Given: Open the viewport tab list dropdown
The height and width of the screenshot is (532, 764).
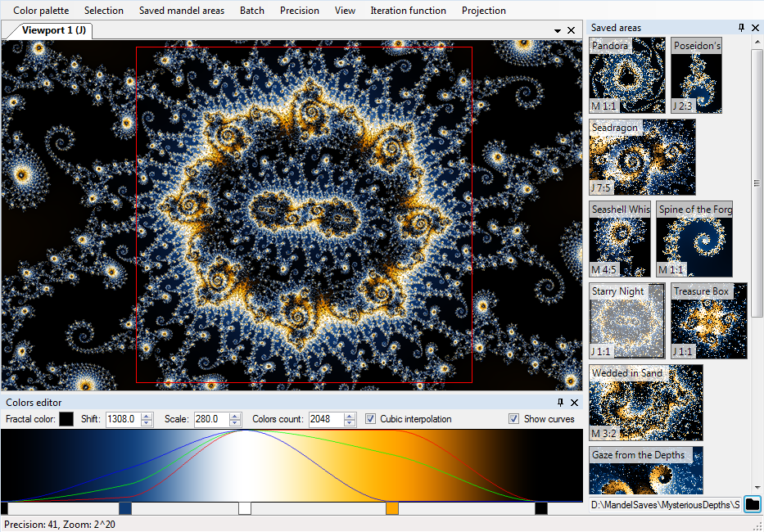Looking at the screenshot, I should click(557, 30).
